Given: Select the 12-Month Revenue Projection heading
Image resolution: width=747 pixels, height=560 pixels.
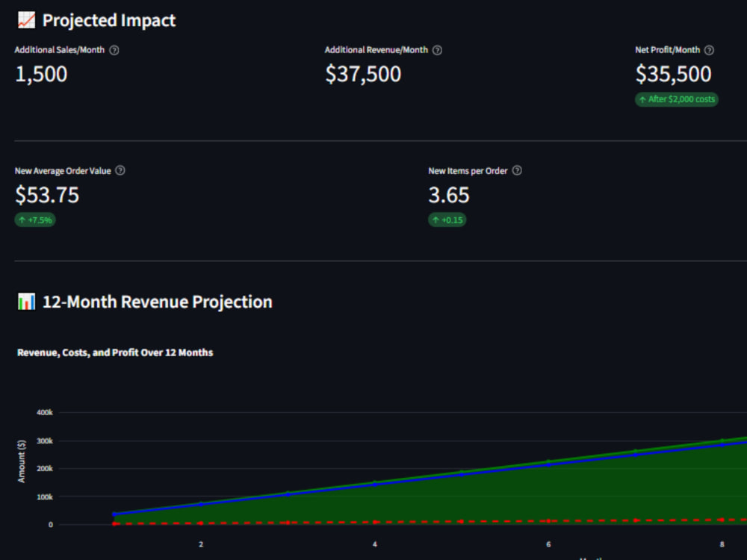Looking at the screenshot, I should tap(157, 302).
